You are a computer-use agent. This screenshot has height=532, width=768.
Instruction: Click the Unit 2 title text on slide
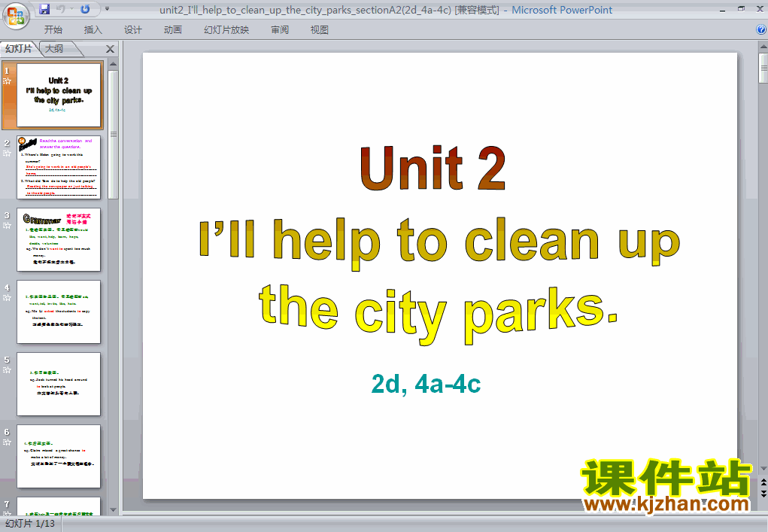[x=433, y=169]
